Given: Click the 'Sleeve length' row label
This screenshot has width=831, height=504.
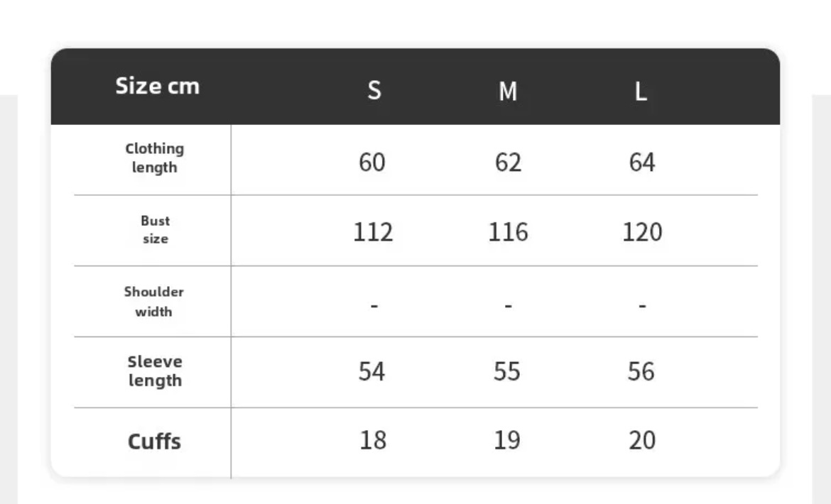Looking at the screenshot, I should (x=155, y=371).
